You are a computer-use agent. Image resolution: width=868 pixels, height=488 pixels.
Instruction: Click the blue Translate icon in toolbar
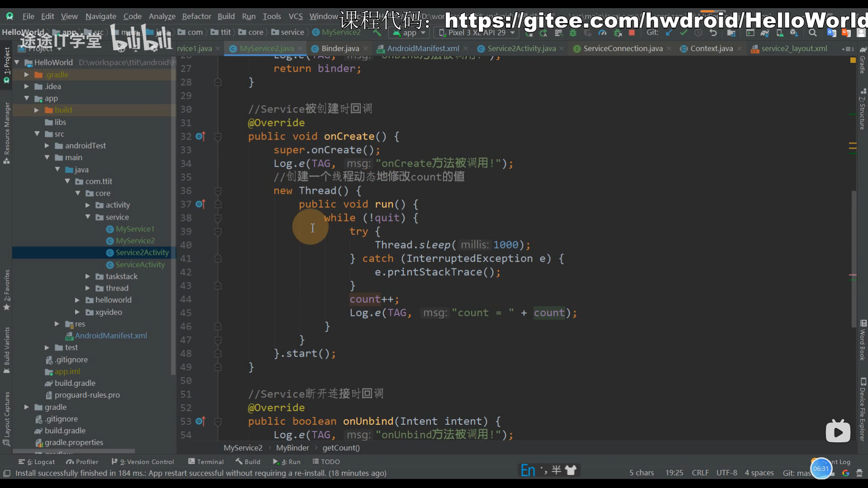click(831, 33)
